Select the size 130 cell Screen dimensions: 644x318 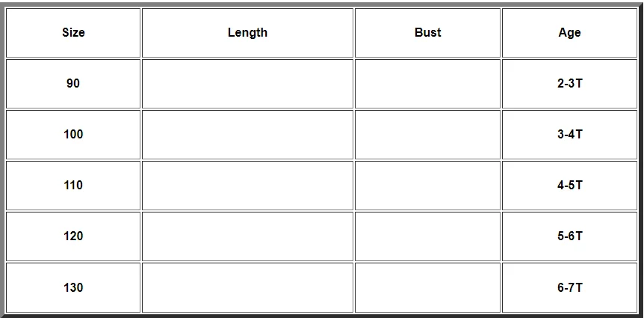(x=73, y=287)
